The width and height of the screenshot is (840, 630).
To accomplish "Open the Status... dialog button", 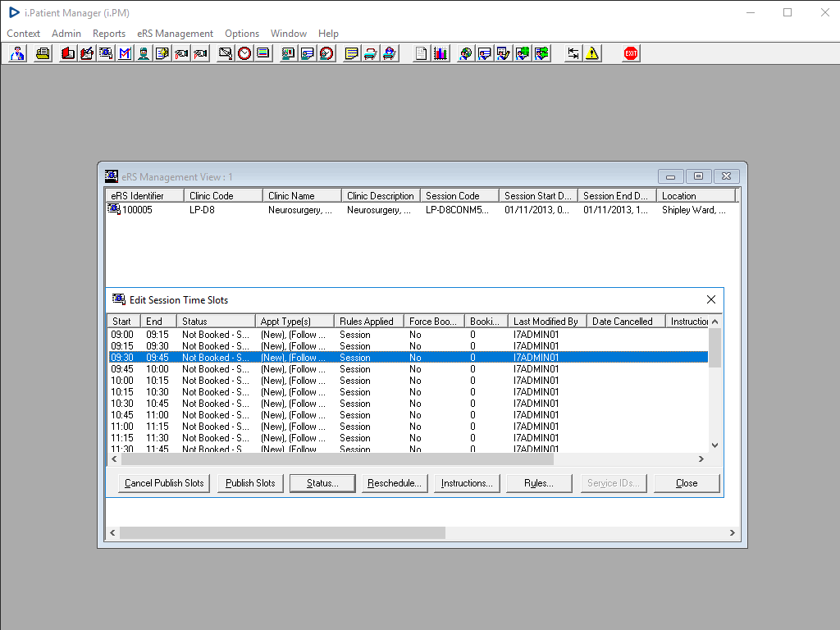I will coord(322,483).
